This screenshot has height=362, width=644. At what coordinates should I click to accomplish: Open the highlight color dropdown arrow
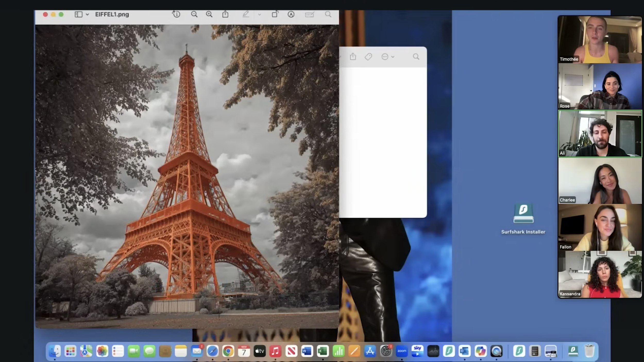[x=259, y=14]
